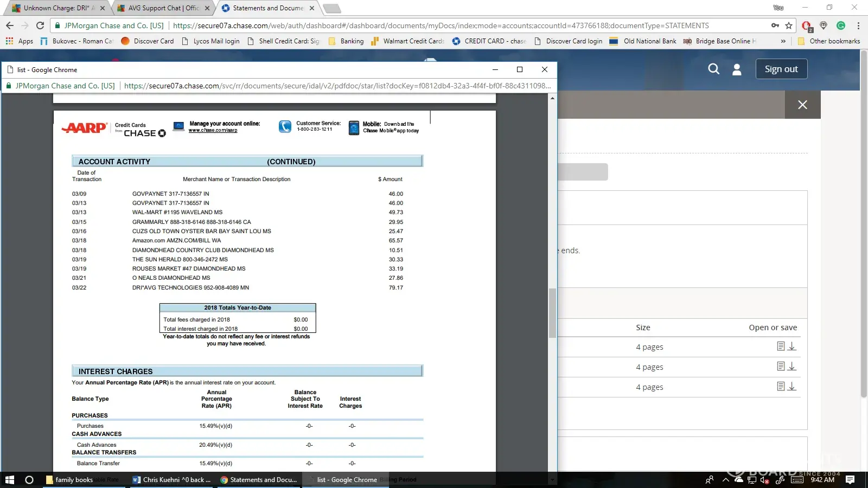The width and height of the screenshot is (868, 488).
Task: Click the Grammarly extension icon
Action: point(841,25)
